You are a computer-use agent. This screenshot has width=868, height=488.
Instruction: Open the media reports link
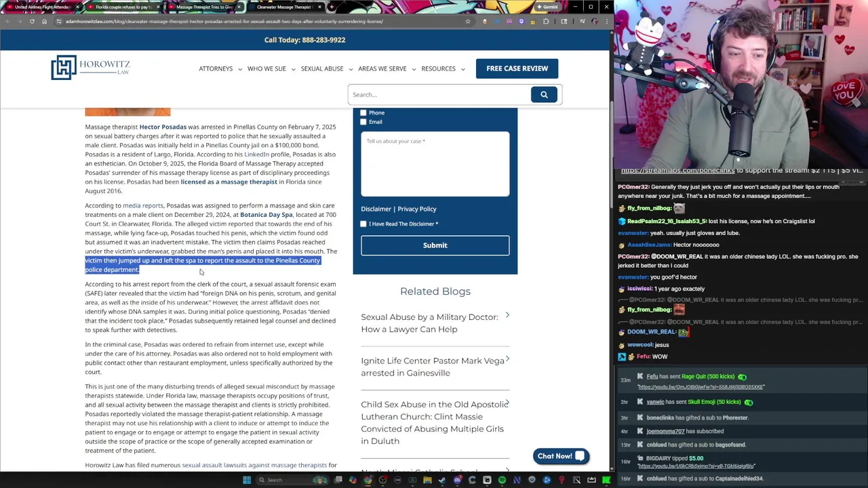click(143, 205)
